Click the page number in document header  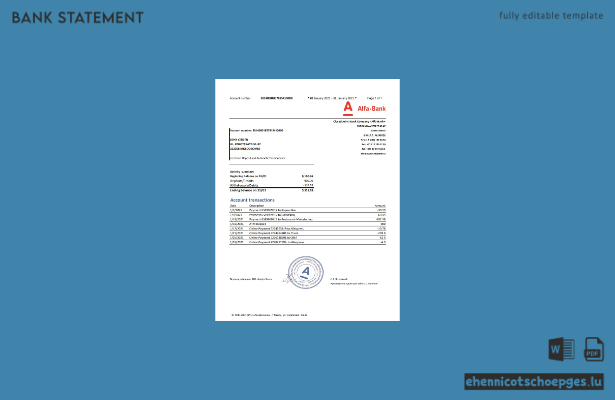pos(374,98)
